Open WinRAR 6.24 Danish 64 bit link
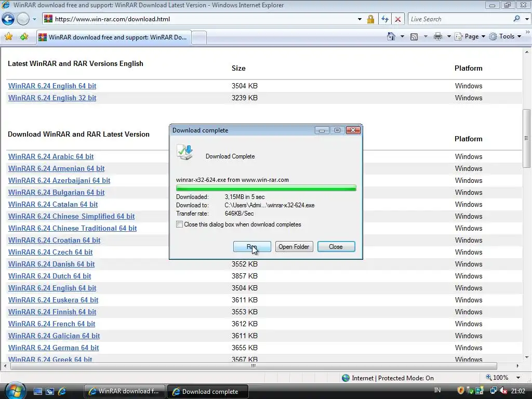Screen dimensions: 532x399 coord(51,264)
